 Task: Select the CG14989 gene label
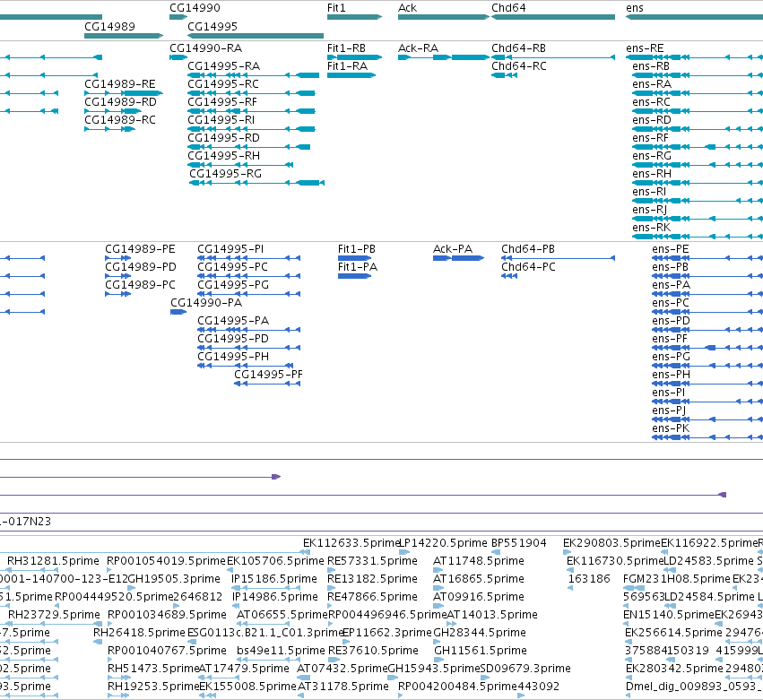tap(109, 26)
